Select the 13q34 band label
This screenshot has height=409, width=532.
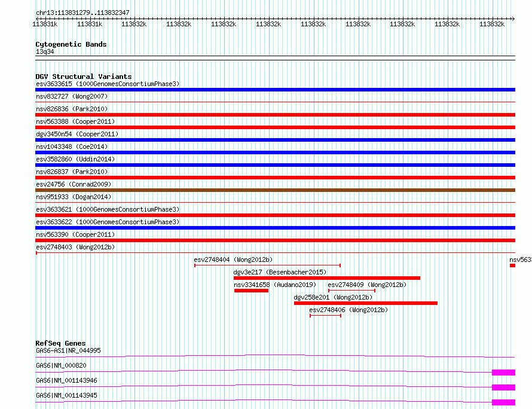45,51
